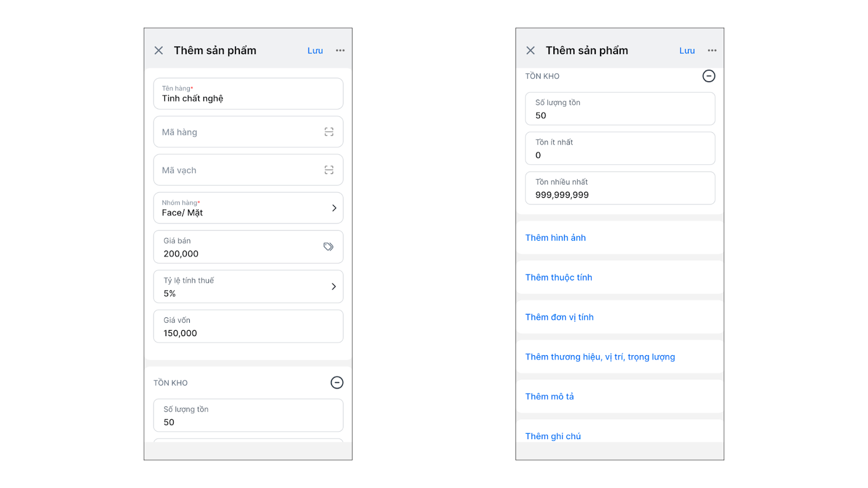The image size is (868, 488).
Task: Open the more options menu on left screen
Action: 340,50
